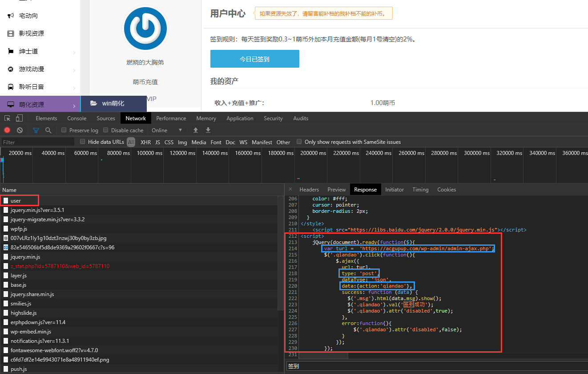Stop recording network log red button
The image size is (588, 374).
click(7, 130)
